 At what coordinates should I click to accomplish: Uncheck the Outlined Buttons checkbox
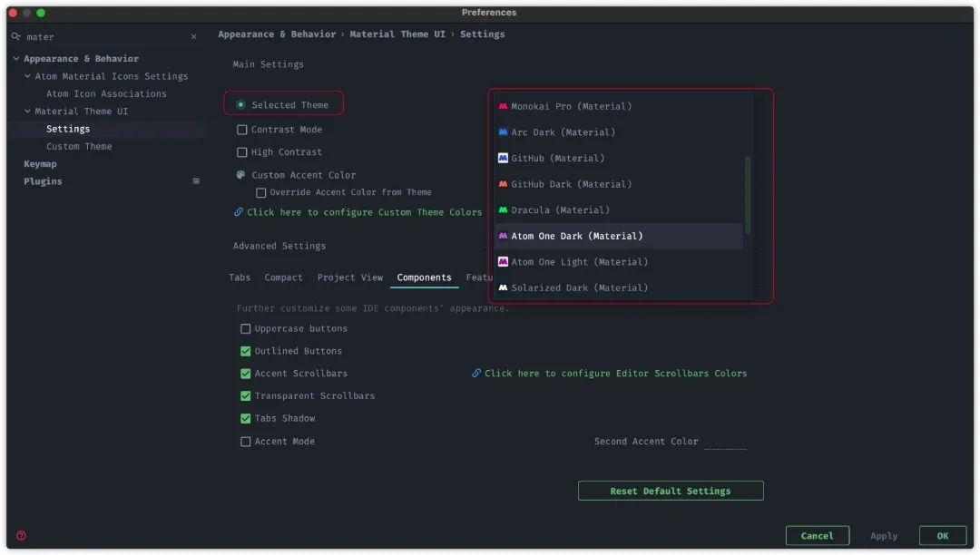point(246,352)
